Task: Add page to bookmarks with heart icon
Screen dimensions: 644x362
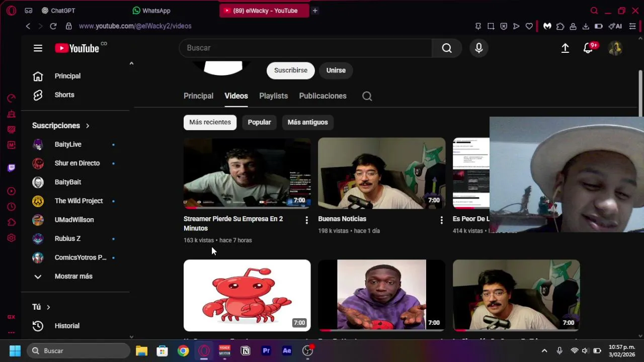Action: (x=529, y=26)
